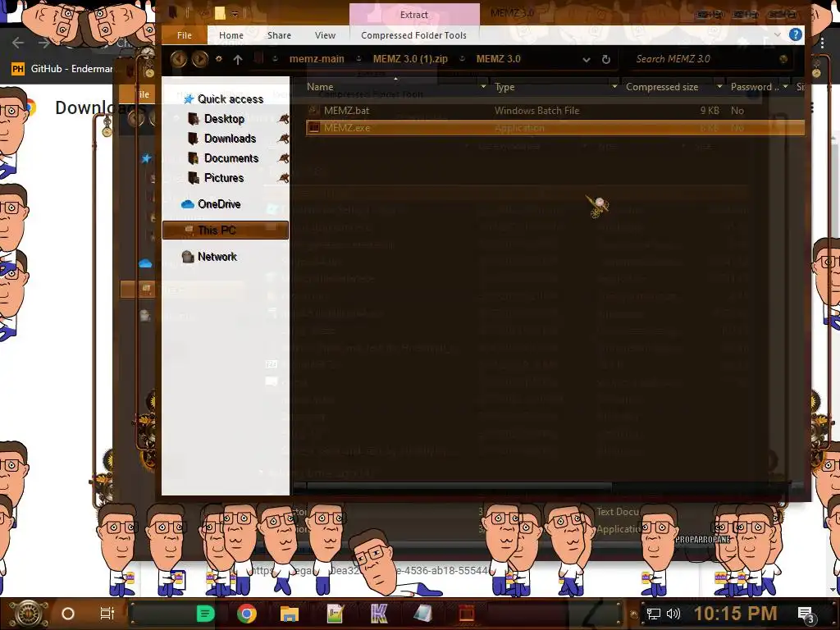Click the pin icon beside Pictures
The height and width of the screenshot is (630, 840).
point(283,178)
